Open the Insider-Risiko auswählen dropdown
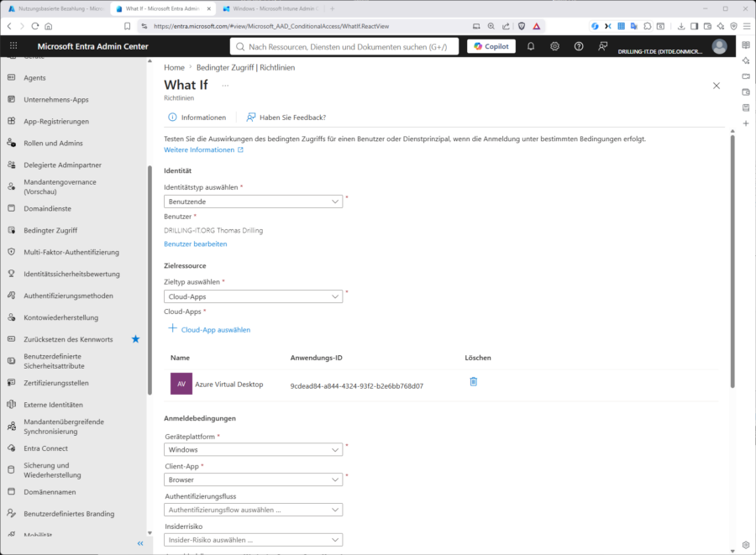The image size is (756, 555). (x=253, y=540)
